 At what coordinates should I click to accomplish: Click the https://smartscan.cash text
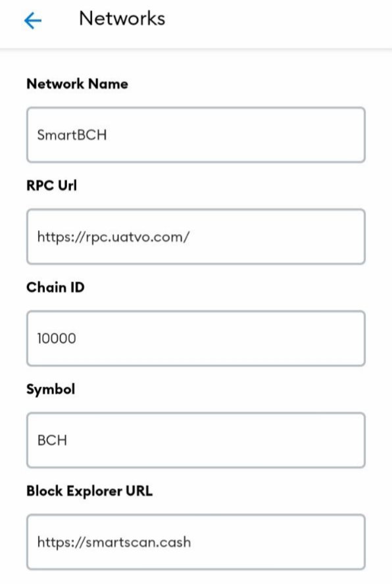[x=114, y=542]
